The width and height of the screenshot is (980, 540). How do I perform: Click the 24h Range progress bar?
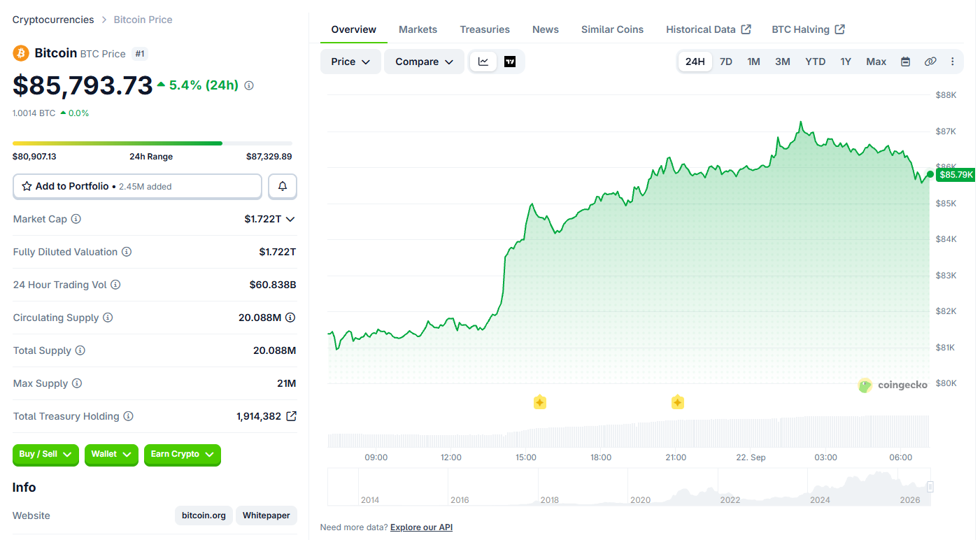pos(152,143)
